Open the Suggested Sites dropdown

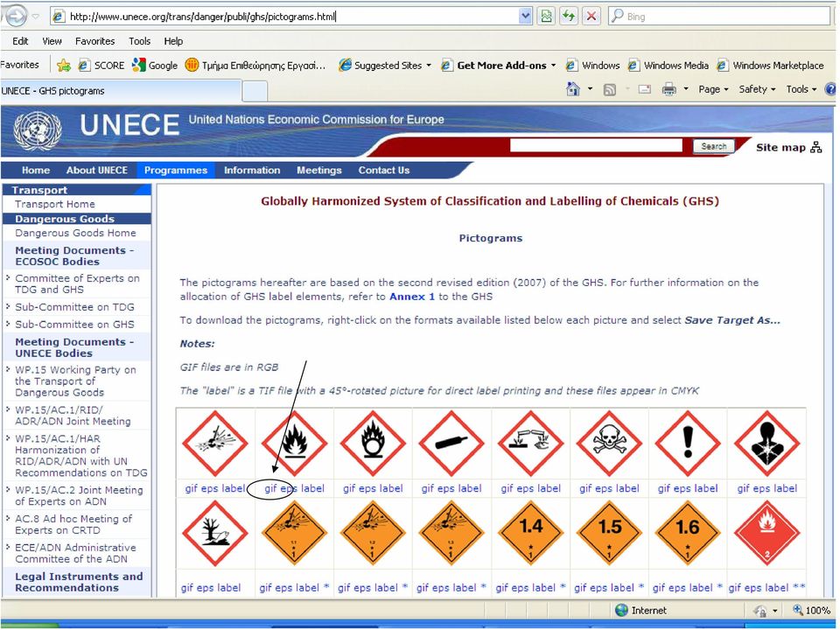[429, 66]
